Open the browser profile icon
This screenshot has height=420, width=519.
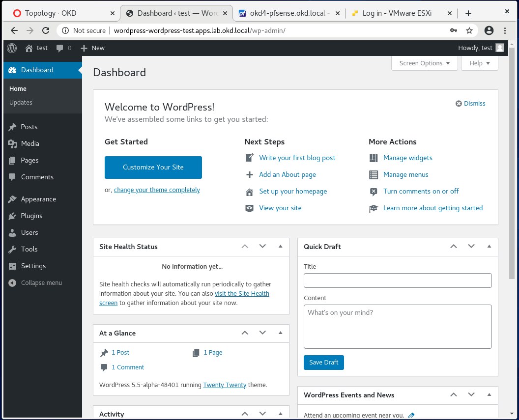(489, 30)
